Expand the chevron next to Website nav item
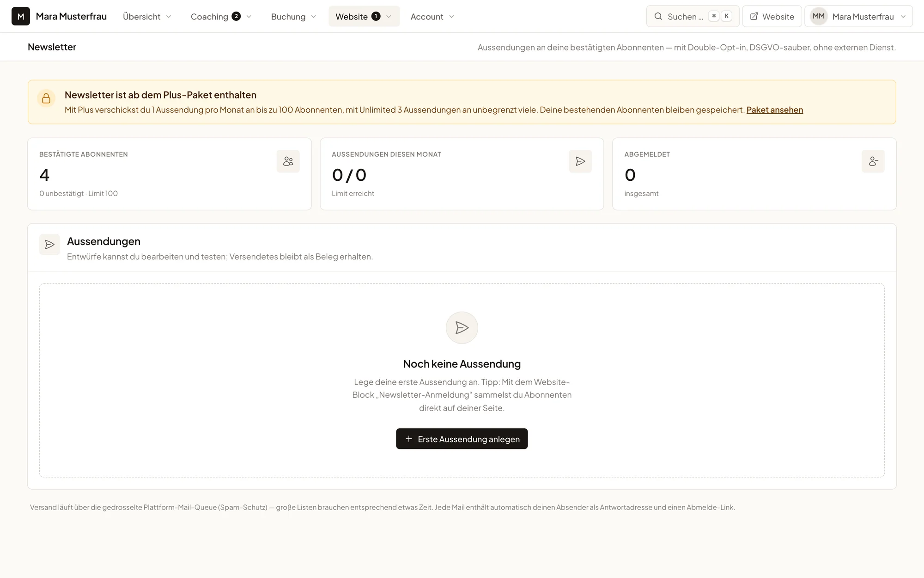The image size is (924, 578). 389,17
